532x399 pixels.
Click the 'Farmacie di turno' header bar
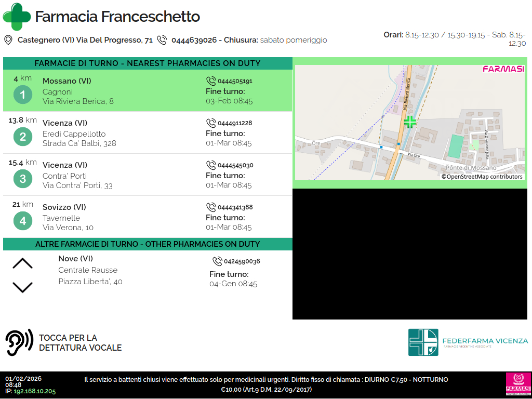point(148,63)
